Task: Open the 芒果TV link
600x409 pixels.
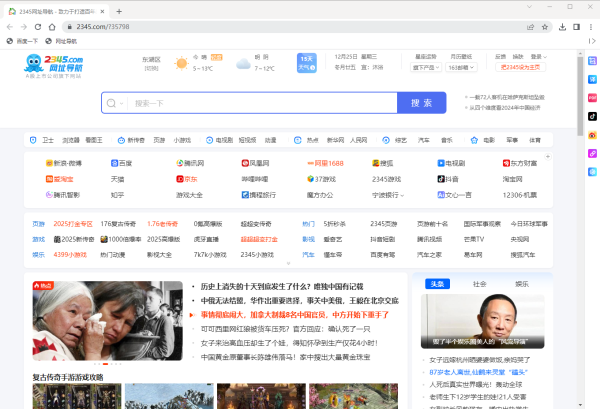Action: point(474,240)
